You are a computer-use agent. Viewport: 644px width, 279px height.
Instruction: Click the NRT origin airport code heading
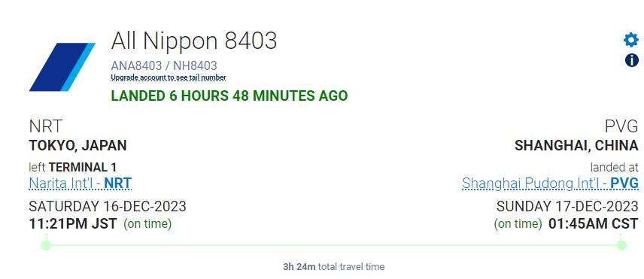pos(46,126)
